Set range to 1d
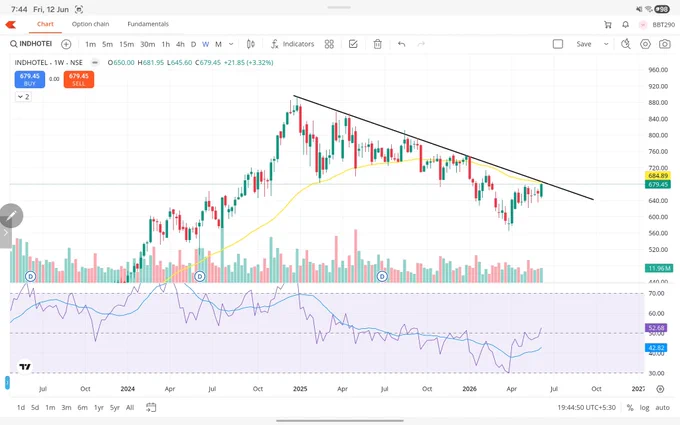Viewport: 680px width, 425px height. pos(21,407)
